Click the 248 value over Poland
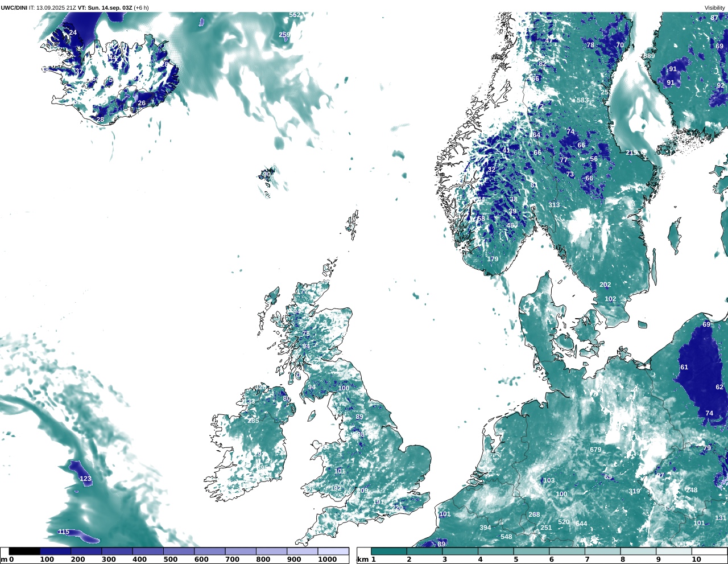 (x=692, y=490)
